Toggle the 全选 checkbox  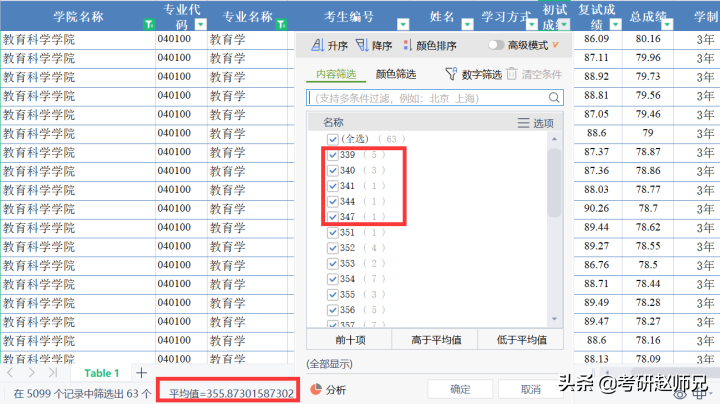(333, 139)
